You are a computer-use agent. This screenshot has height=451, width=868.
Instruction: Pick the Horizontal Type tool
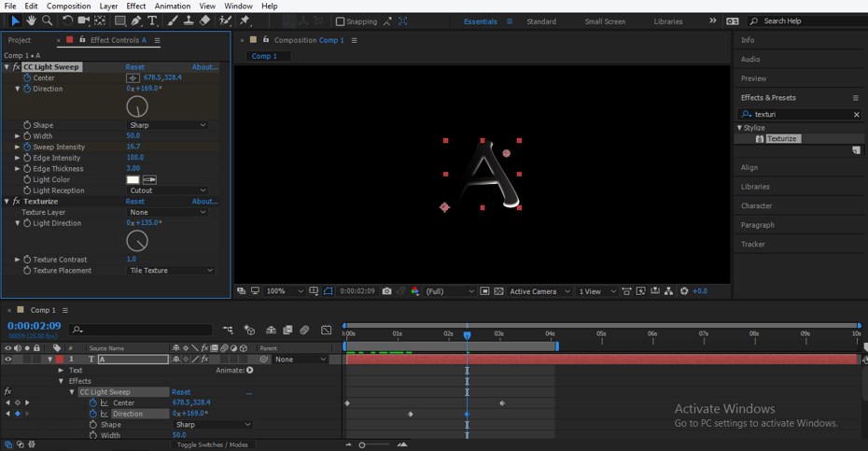[x=152, y=21]
